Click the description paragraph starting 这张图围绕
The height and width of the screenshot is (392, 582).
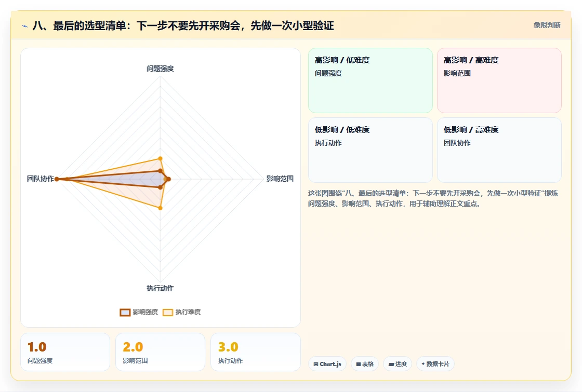(x=433, y=198)
